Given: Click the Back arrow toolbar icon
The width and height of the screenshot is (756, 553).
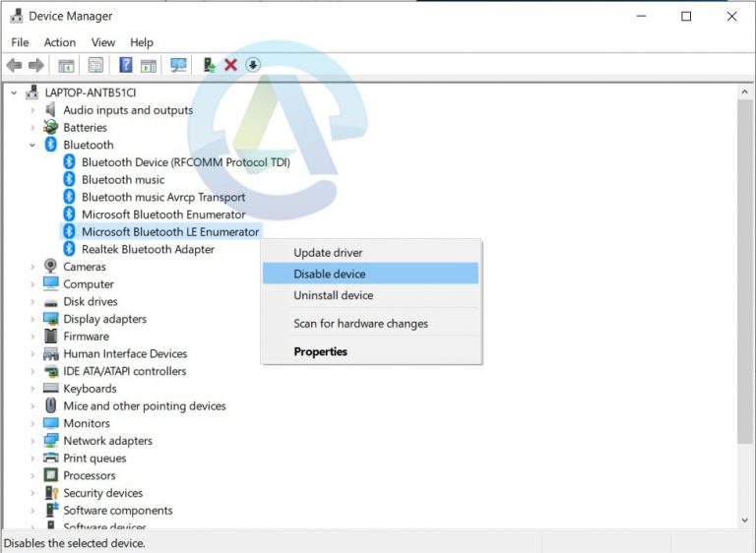Looking at the screenshot, I should [x=14, y=65].
